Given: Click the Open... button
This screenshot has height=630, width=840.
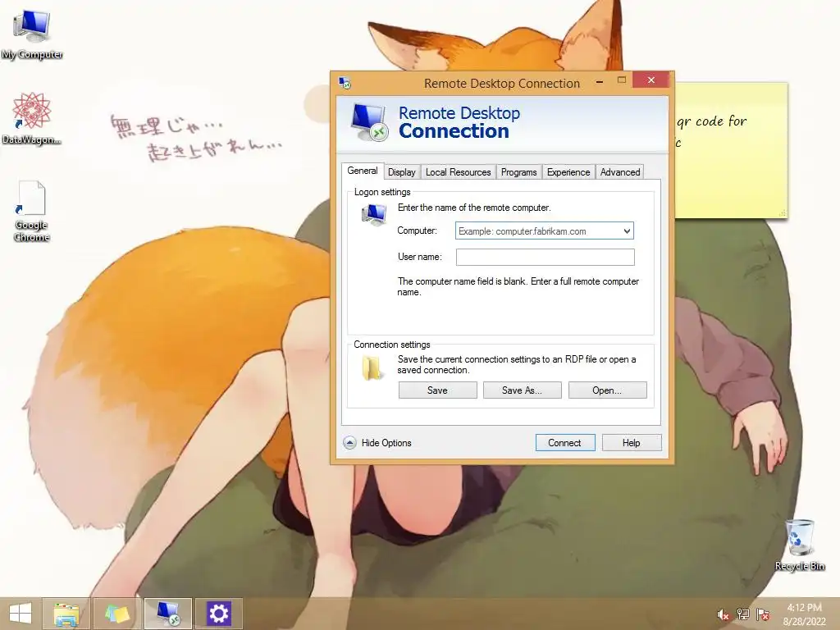Looking at the screenshot, I should coord(607,390).
